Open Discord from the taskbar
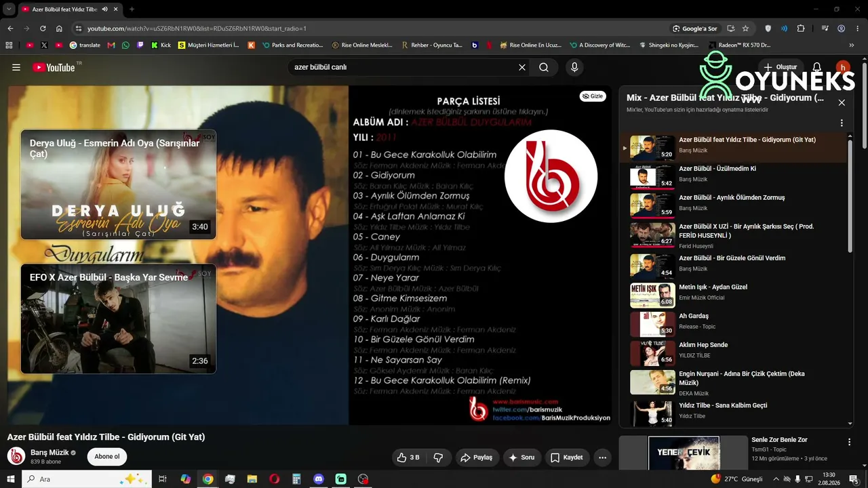 (x=319, y=479)
